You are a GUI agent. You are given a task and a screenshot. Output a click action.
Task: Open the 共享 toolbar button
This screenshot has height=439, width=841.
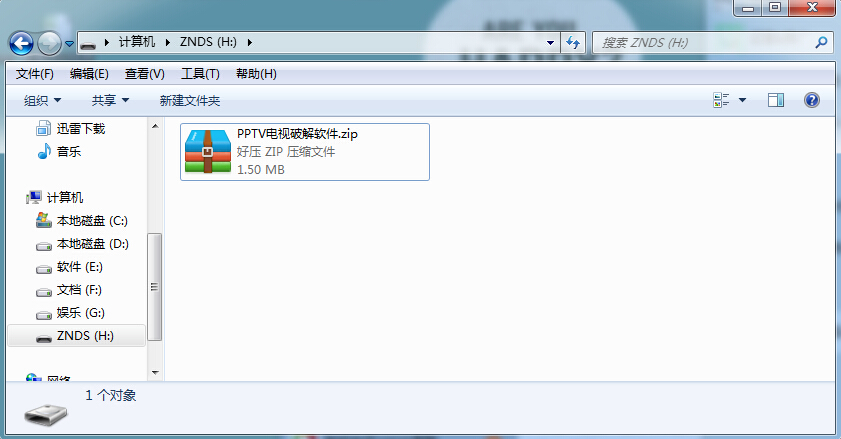110,100
